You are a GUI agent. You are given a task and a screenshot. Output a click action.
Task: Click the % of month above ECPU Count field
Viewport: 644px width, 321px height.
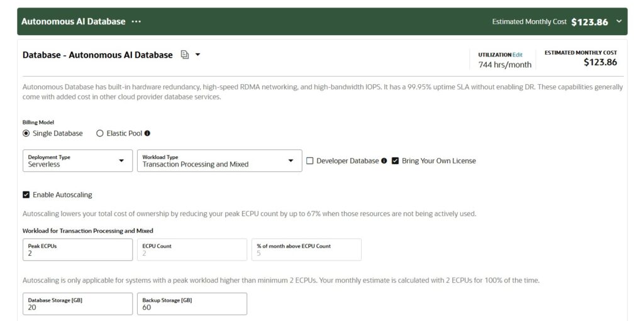(x=306, y=249)
